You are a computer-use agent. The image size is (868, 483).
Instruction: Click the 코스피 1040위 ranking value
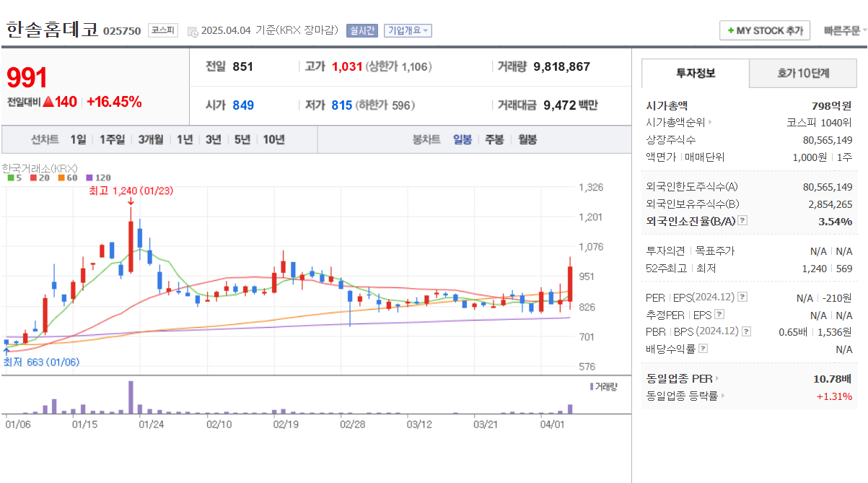click(x=819, y=123)
